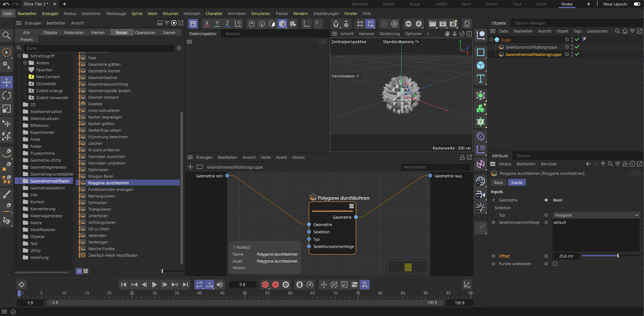The image size is (644, 316).
Task: Toggle the X axis lock icon
Action: click(x=207, y=24)
